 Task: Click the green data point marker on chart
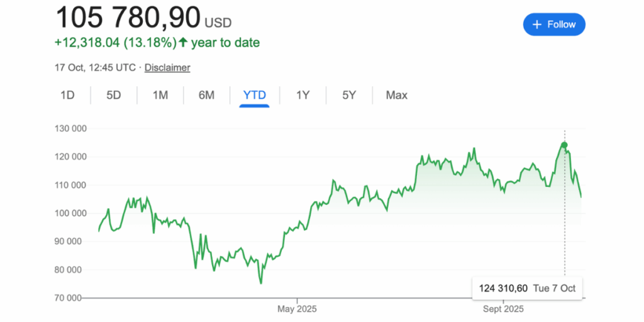[x=564, y=145]
